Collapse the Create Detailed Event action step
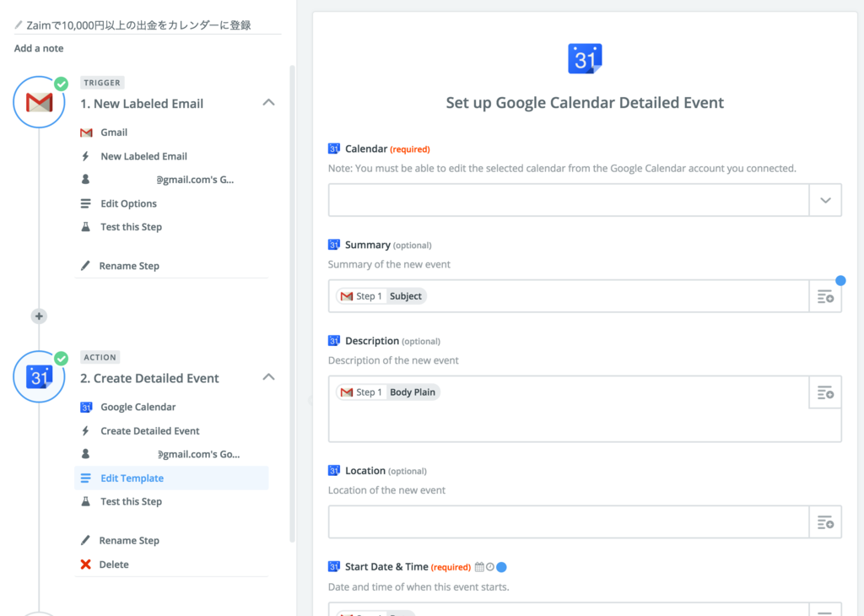Viewport: 864px width, 616px height. pos(268,377)
